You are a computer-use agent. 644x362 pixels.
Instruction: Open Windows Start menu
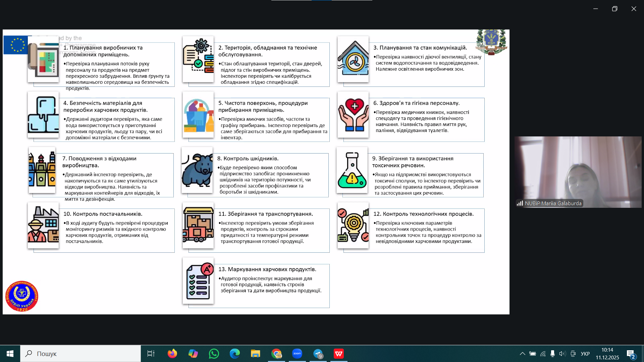point(10,354)
